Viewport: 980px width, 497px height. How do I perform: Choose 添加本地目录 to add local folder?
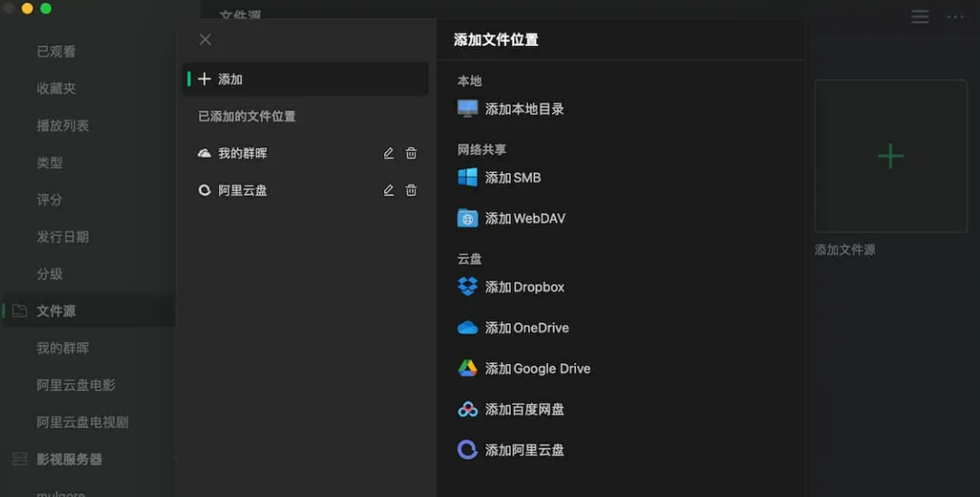[x=524, y=109]
